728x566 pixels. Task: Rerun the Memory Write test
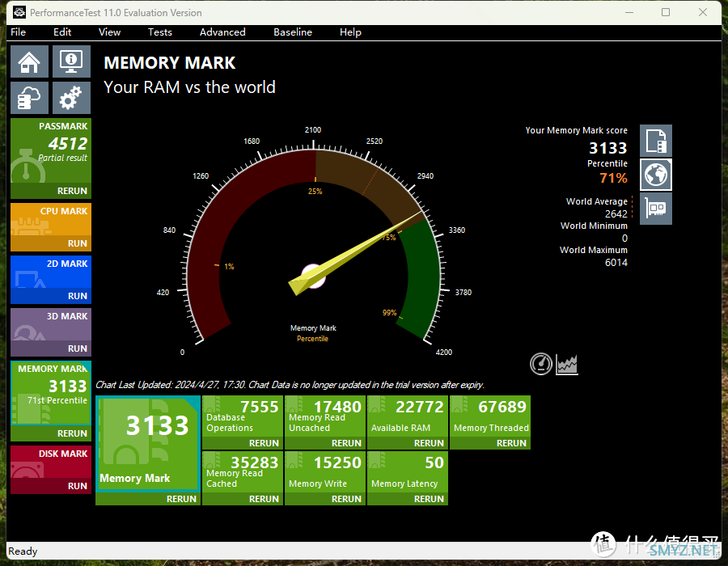click(325, 499)
